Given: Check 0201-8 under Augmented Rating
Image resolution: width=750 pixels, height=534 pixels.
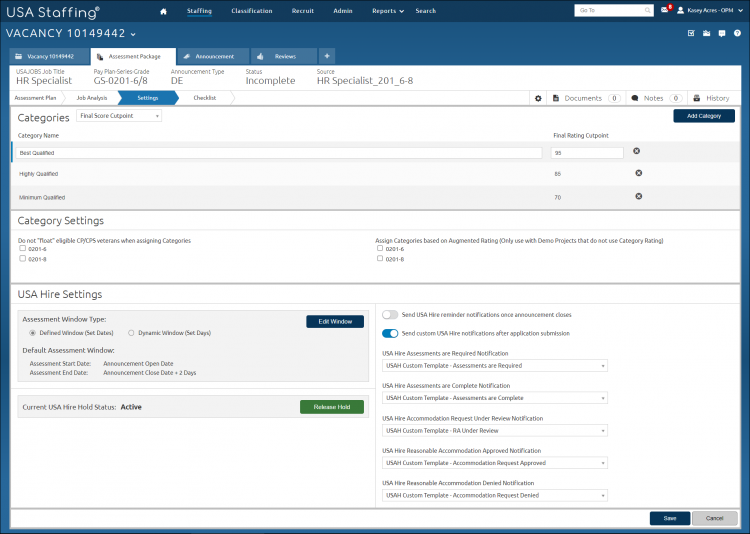Looking at the screenshot, I should click(380, 258).
